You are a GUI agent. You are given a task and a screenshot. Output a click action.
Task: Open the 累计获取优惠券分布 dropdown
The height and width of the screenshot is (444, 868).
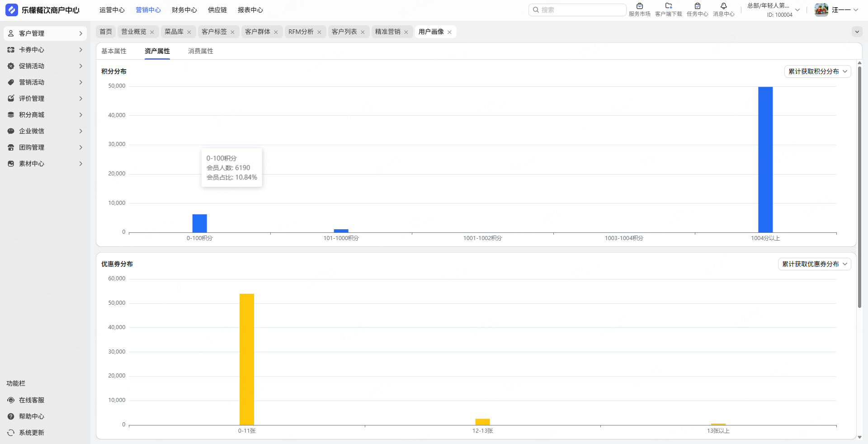pyautogui.click(x=814, y=264)
